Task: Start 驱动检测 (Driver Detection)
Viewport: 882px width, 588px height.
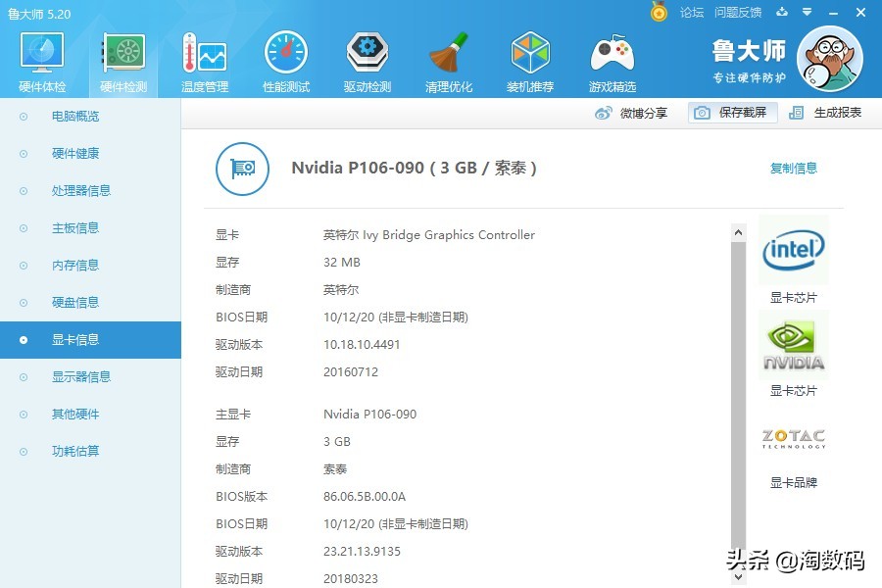Action: [367, 59]
